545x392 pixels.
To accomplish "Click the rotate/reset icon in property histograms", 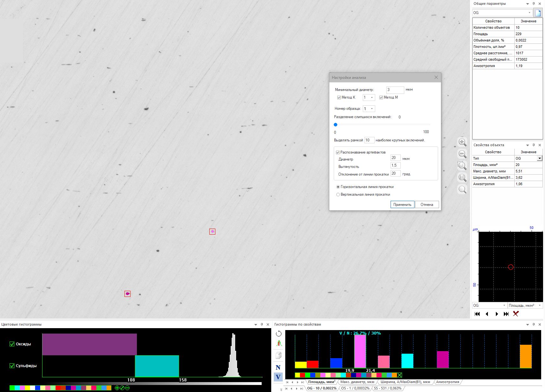I will pos(279,334).
